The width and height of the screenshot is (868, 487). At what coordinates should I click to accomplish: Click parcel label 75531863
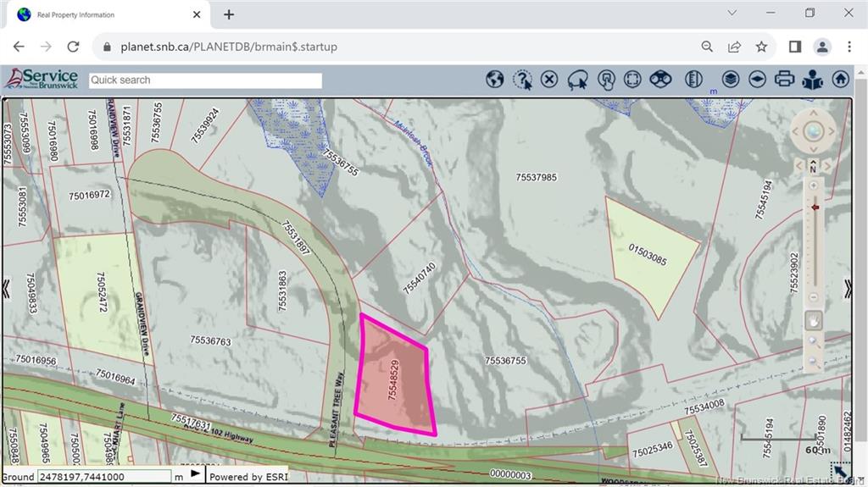click(x=282, y=291)
